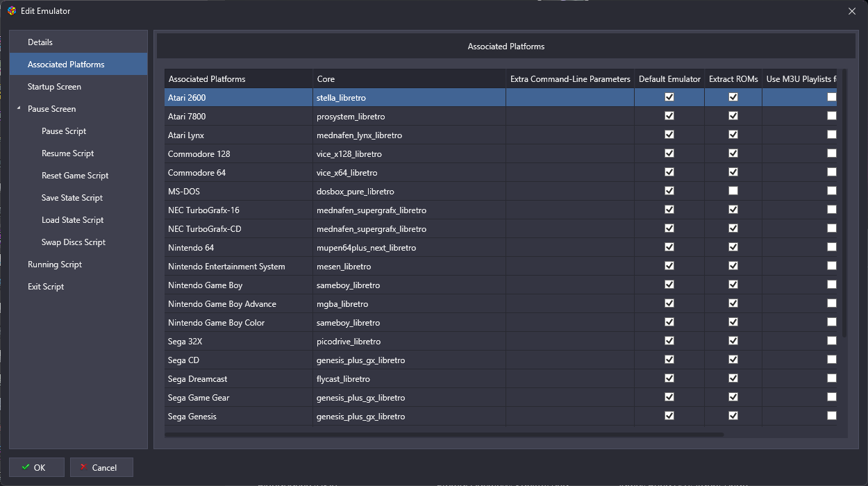Viewport: 868px width, 486px height.
Task: Select the Nintendo Entertainment System platform cell
Action: click(x=238, y=266)
